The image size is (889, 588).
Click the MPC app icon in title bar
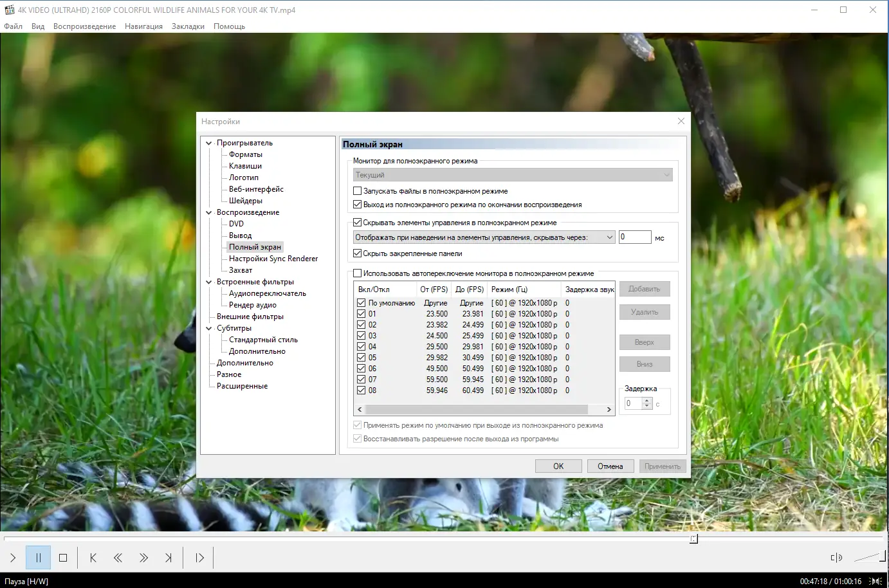pyautogui.click(x=9, y=10)
